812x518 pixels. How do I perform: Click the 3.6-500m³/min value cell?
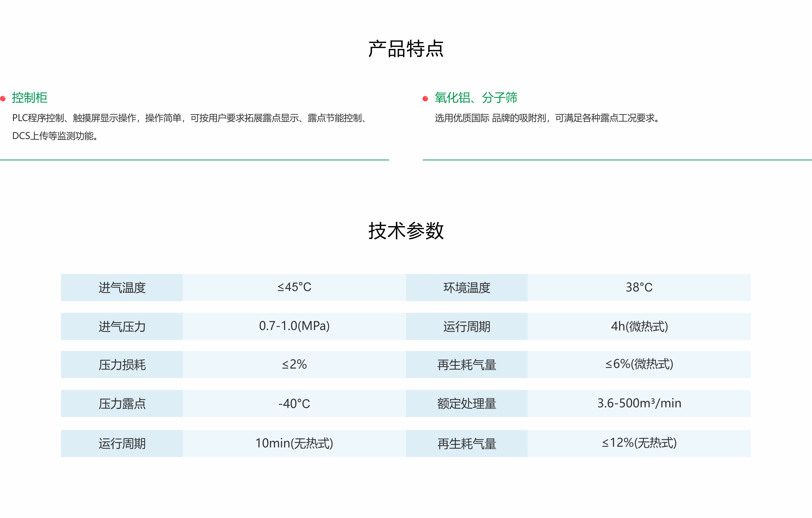(x=639, y=403)
